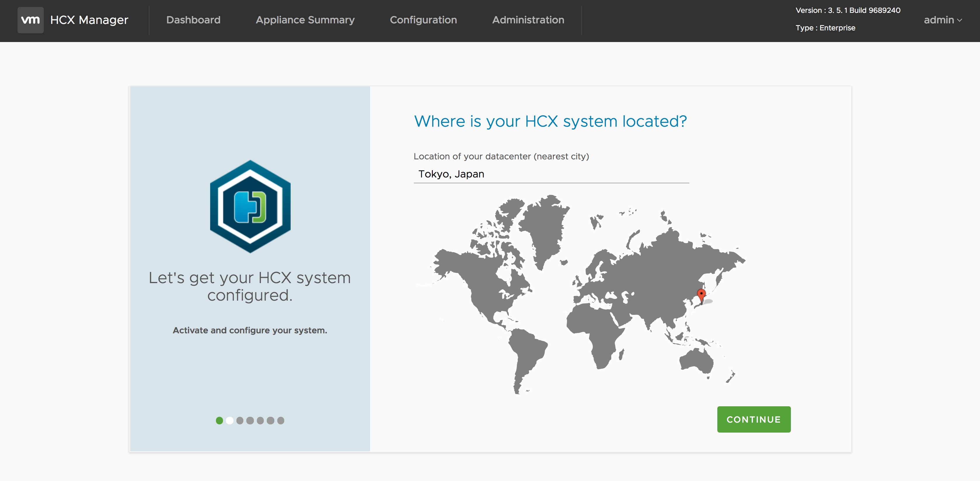Click the VMware vm logo
The image size is (980, 481).
pyautogui.click(x=30, y=20)
